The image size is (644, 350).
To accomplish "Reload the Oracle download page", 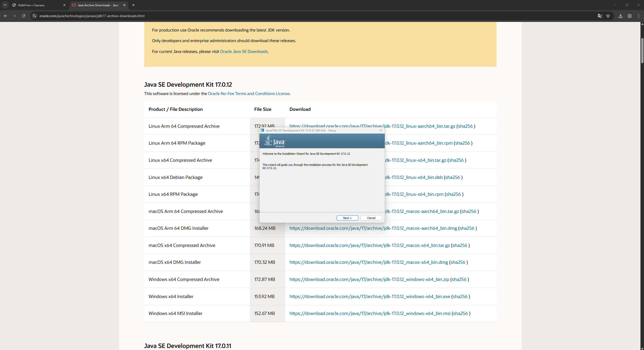I will click(x=24, y=16).
